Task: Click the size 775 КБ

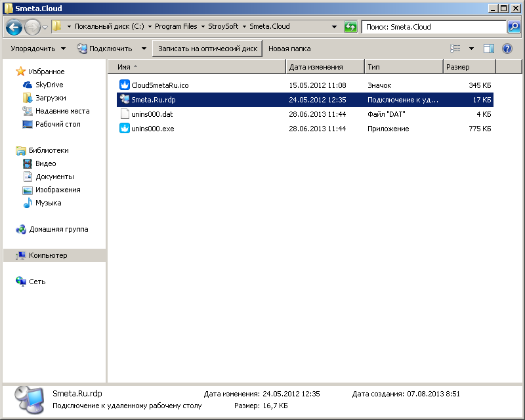Action: (480, 129)
